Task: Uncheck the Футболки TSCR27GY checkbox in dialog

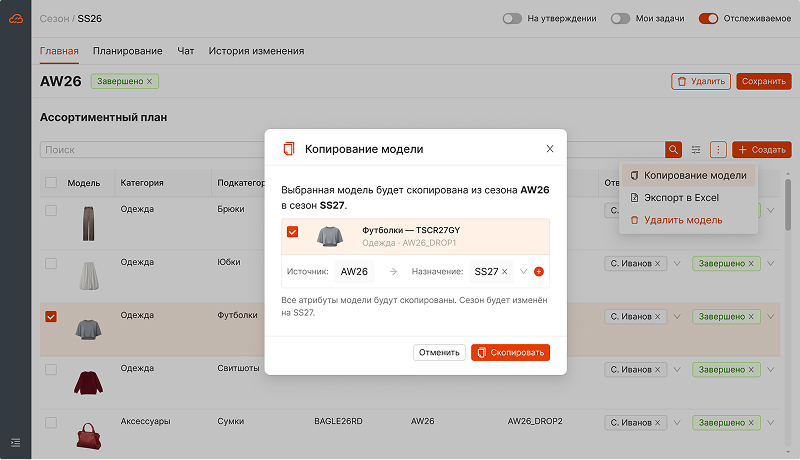Action: [292, 232]
